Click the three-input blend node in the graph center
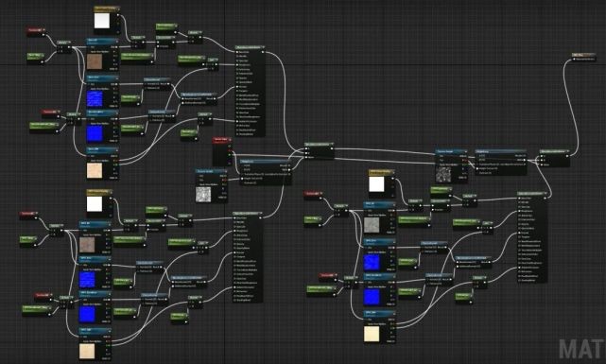The image size is (606, 364). pos(320,151)
